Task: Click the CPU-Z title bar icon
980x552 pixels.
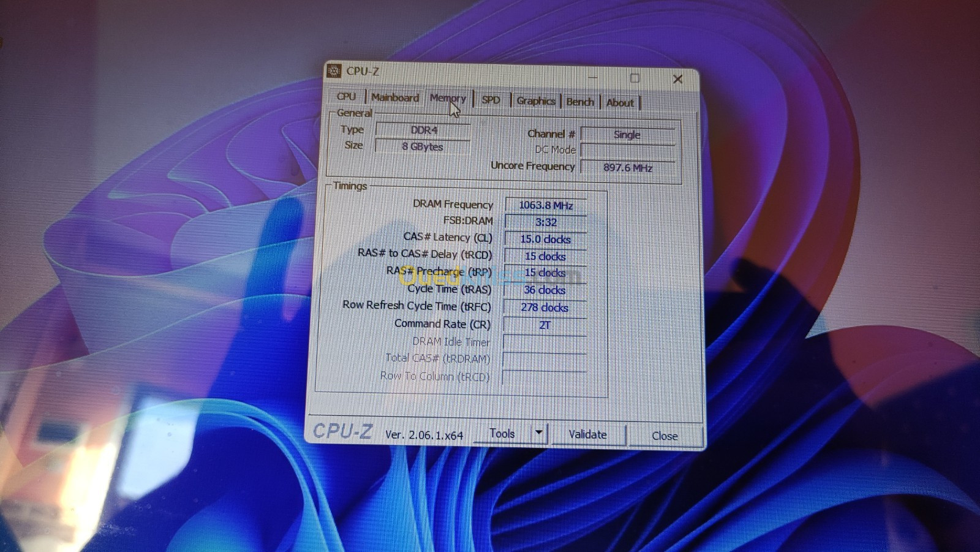Action: [334, 70]
